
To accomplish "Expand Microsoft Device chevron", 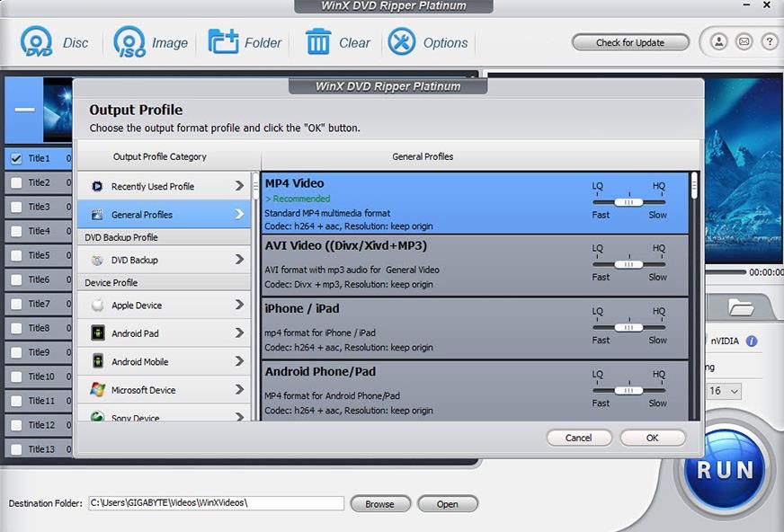I will pos(239,389).
